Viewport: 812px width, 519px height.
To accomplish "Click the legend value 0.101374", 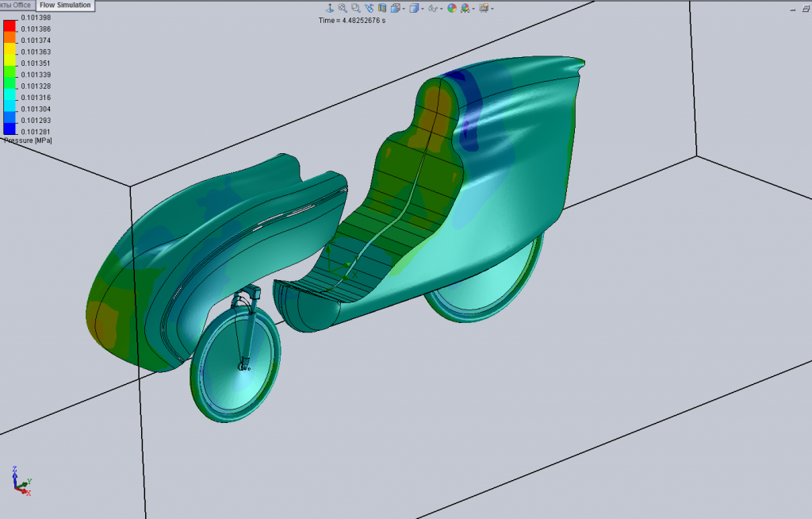I will [x=36, y=40].
